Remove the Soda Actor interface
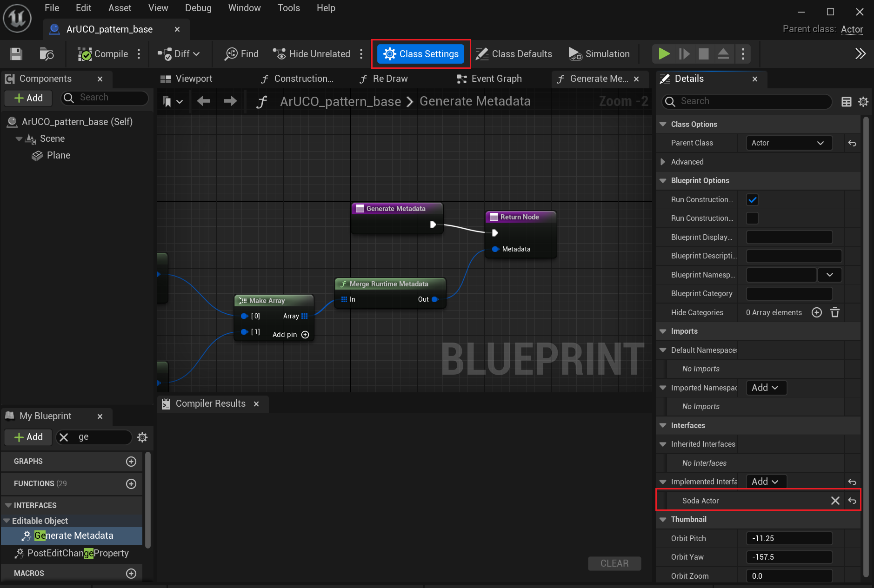Image resolution: width=874 pixels, height=588 pixels. (835, 501)
